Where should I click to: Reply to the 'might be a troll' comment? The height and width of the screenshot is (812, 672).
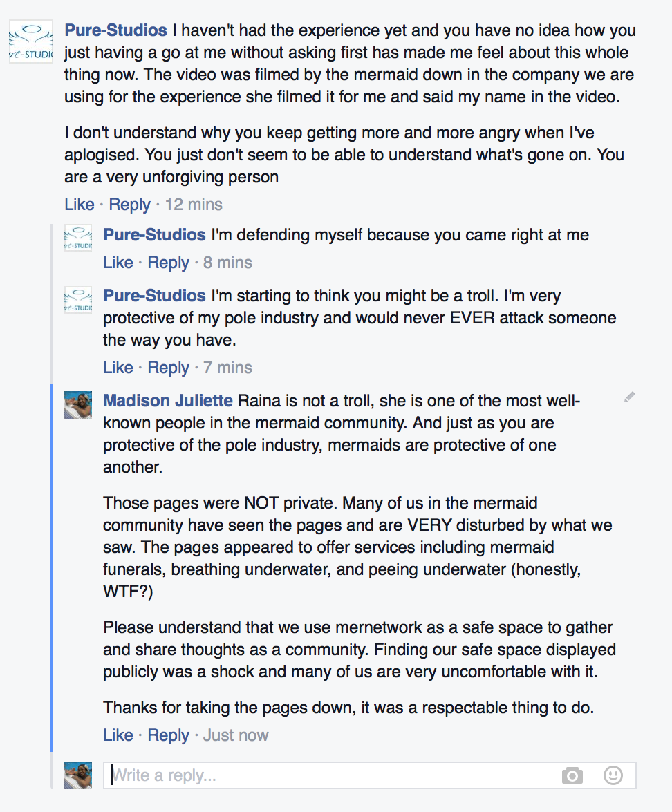[x=168, y=368]
